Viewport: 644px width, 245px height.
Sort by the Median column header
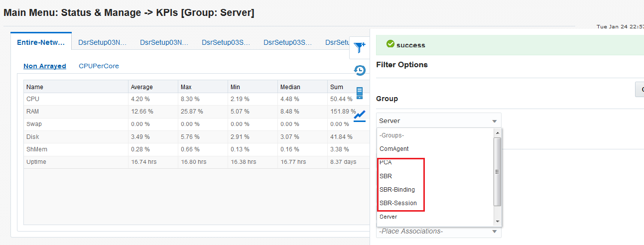coord(302,87)
